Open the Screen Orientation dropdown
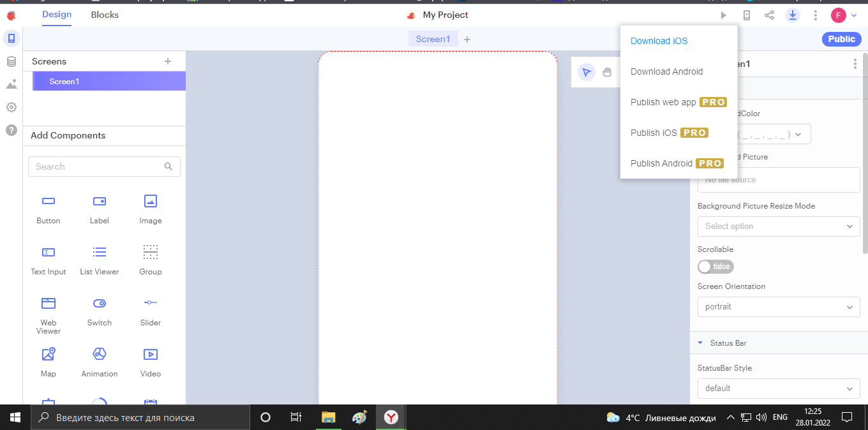The image size is (868, 430). (x=779, y=307)
